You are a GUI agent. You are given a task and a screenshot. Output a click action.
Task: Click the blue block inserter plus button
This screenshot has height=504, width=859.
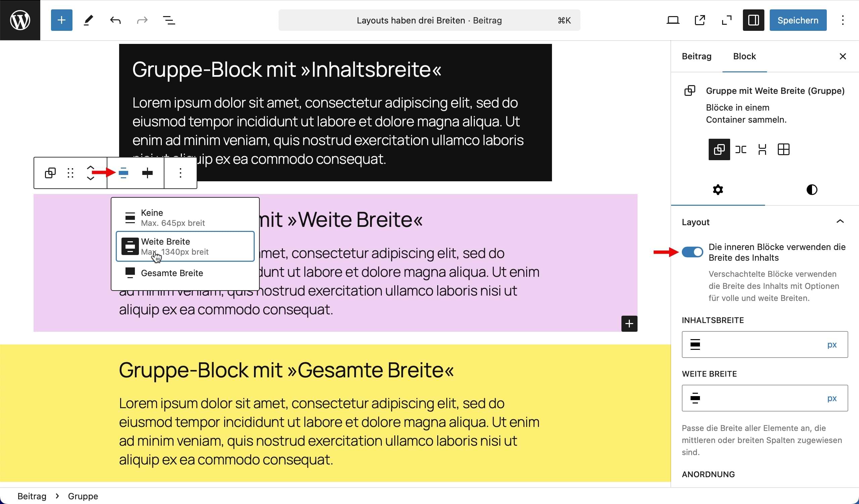pos(61,20)
